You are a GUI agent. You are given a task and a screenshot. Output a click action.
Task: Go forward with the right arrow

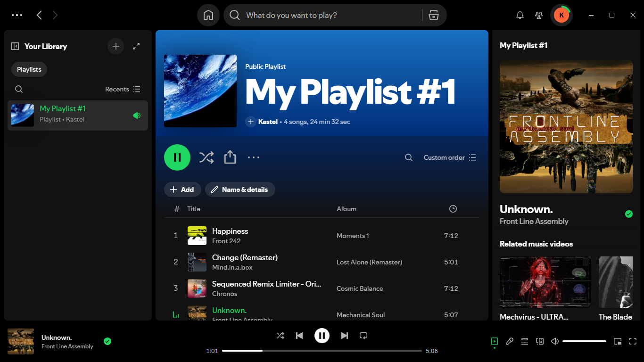55,15
